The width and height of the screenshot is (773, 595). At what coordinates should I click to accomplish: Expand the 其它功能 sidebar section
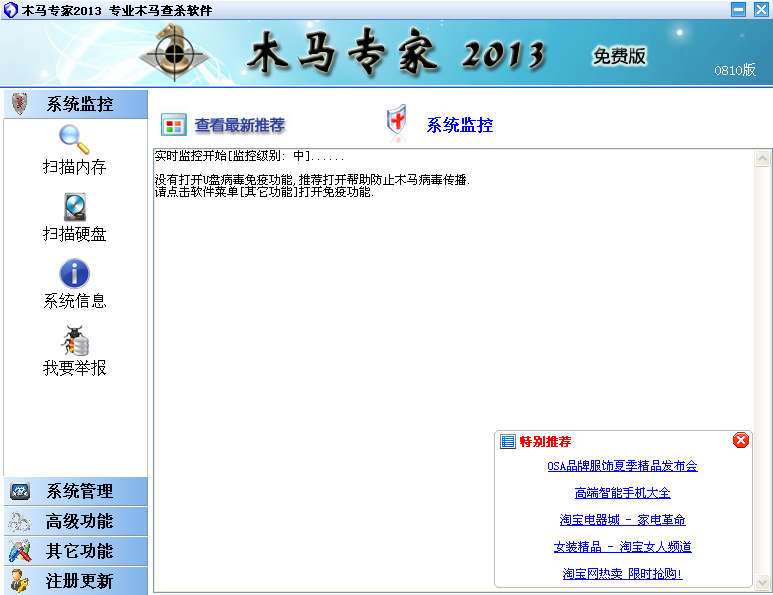[x=76, y=551]
